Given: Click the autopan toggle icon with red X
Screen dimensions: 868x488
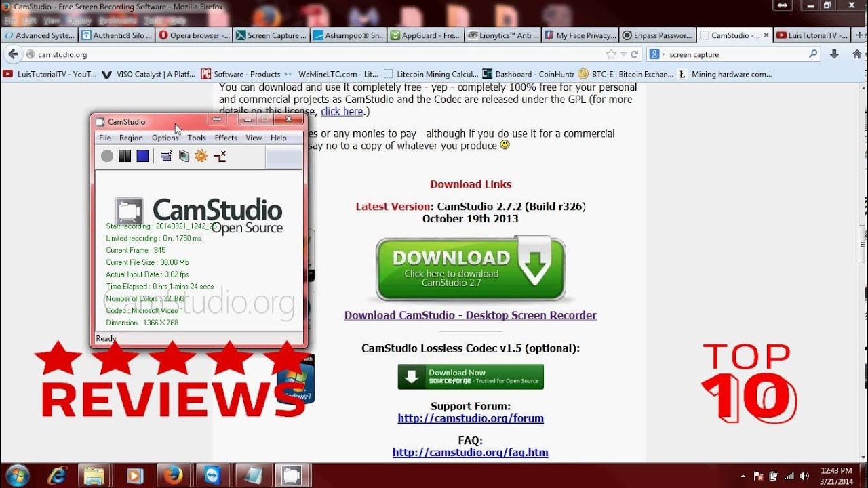Looking at the screenshot, I should pyautogui.click(x=220, y=157).
